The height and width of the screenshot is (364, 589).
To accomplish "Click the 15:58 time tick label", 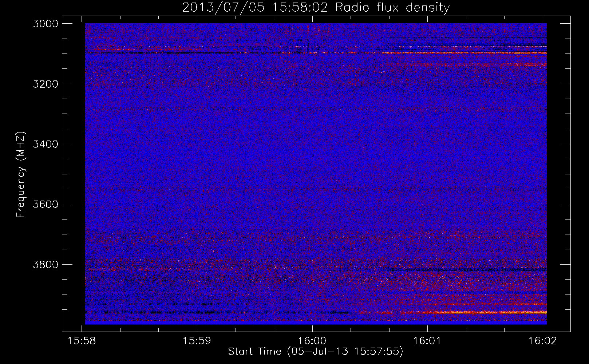I will (x=82, y=341).
